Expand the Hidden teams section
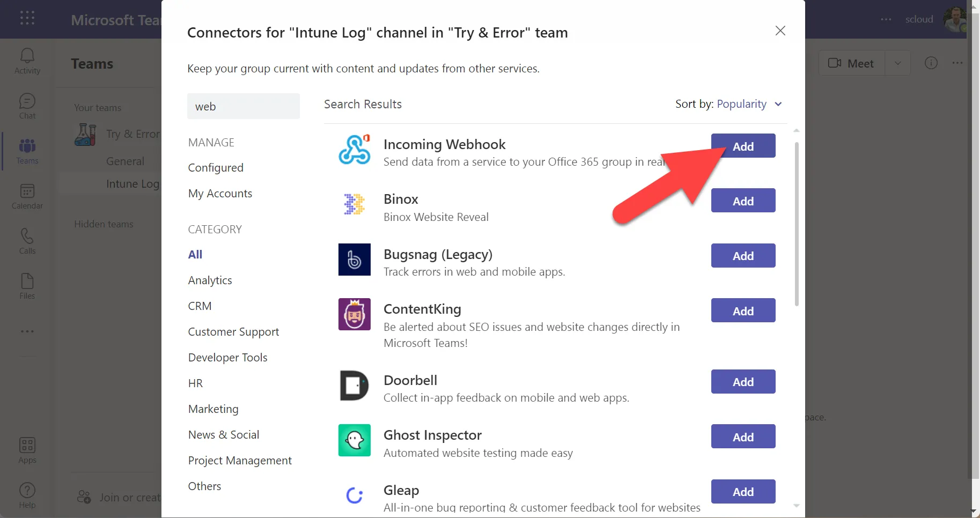 click(x=104, y=224)
